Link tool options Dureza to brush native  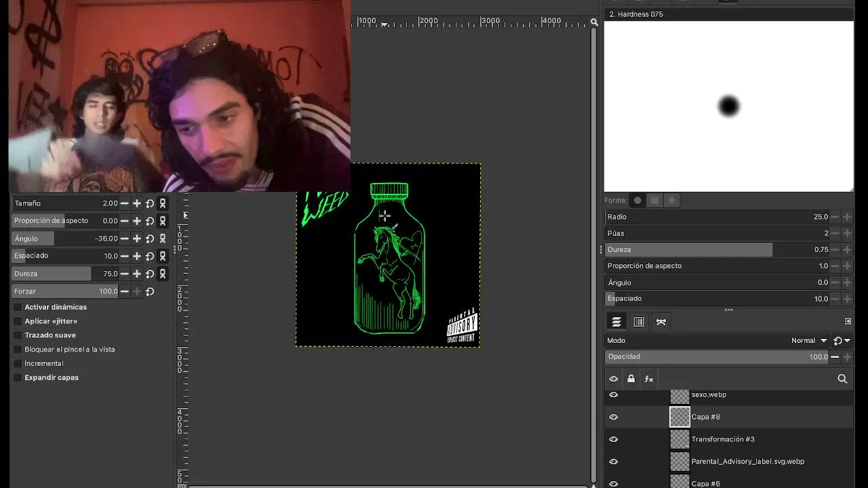(163, 274)
